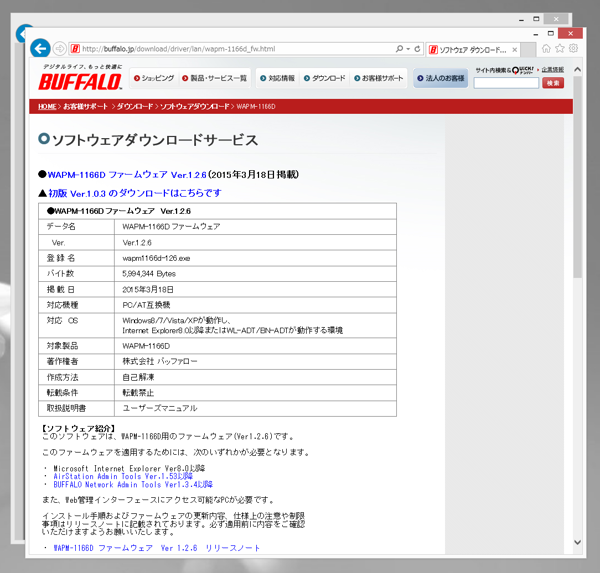Click the PC/AT互換機 cell
Viewport: 600px width, 573px height.
coord(255,305)
